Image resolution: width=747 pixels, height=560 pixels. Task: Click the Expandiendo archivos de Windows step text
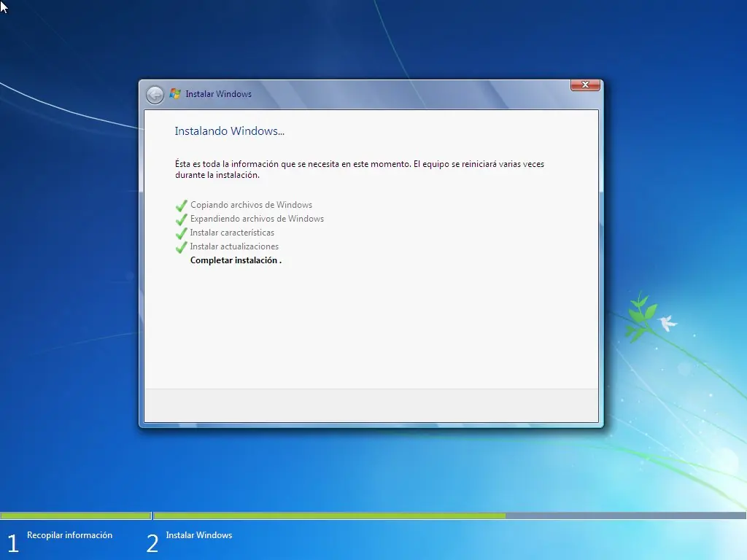(x=258, y=219)
